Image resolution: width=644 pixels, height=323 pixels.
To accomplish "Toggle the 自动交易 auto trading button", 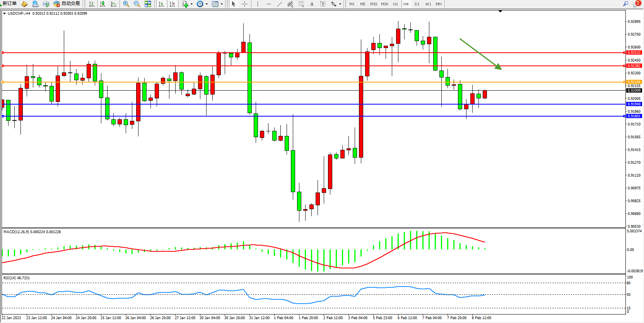I will click(x=67, y=3).
